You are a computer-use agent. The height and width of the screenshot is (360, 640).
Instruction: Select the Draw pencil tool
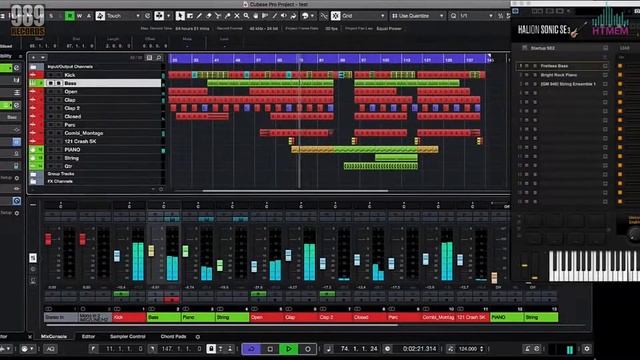tap(199, 16)
